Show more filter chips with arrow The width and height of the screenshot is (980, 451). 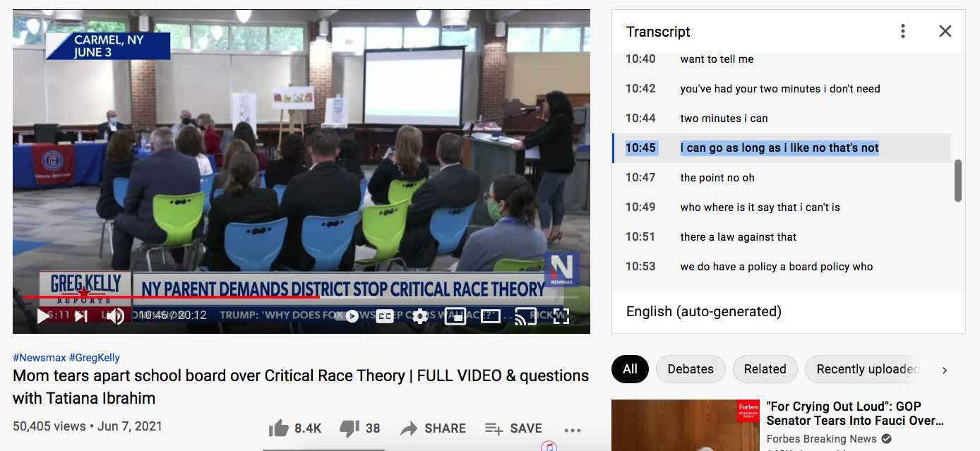(x=945, y=370)
